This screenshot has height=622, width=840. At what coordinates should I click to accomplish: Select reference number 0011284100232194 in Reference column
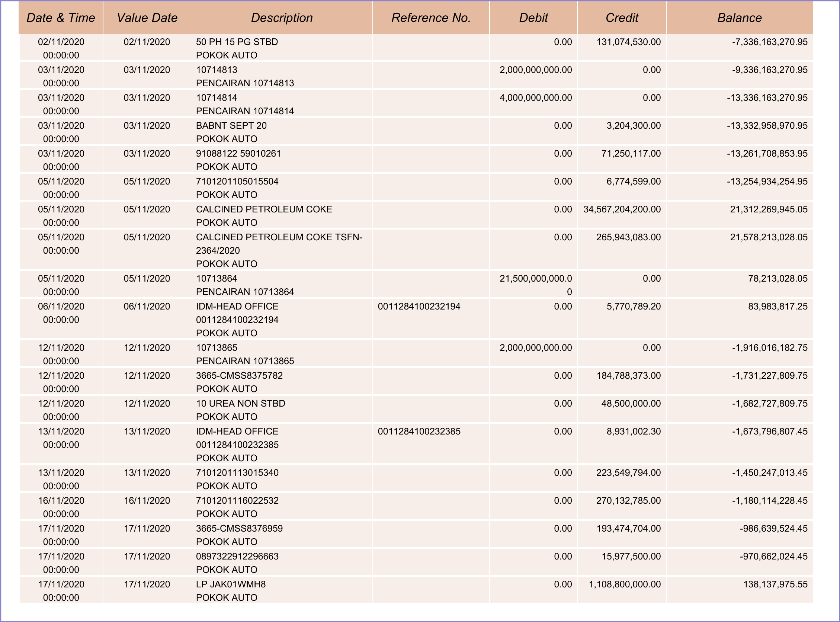(419, 307)
